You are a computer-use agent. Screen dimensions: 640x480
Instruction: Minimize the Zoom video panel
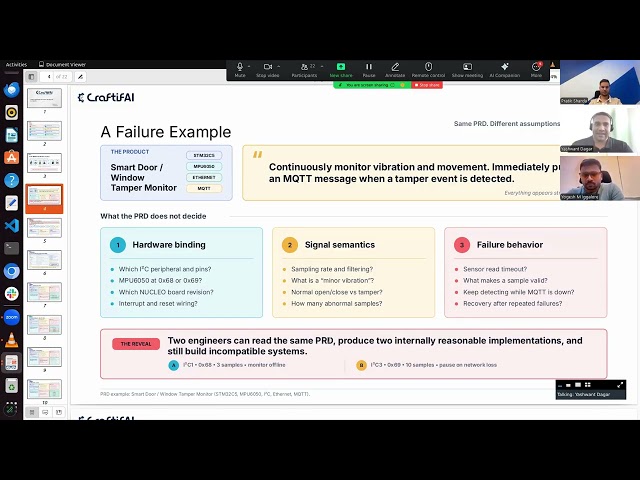click(x=560, y=385)
